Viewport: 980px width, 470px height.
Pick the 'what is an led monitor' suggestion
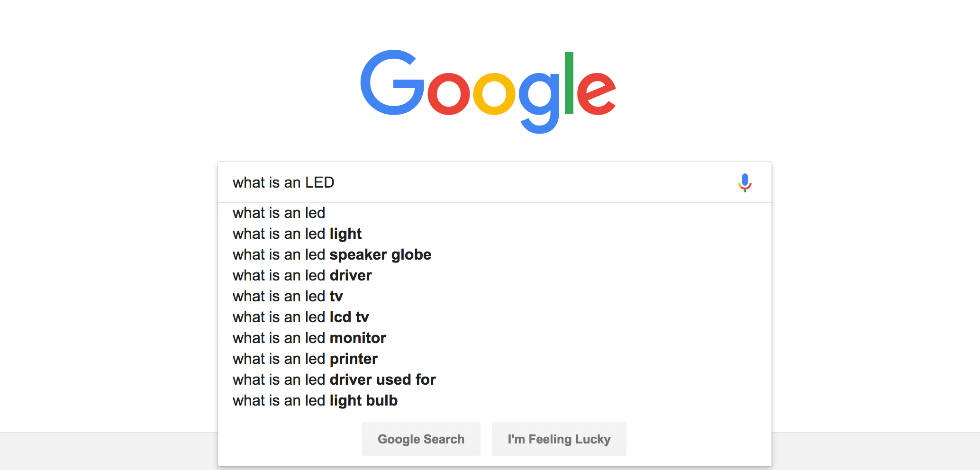click(495, 338)
